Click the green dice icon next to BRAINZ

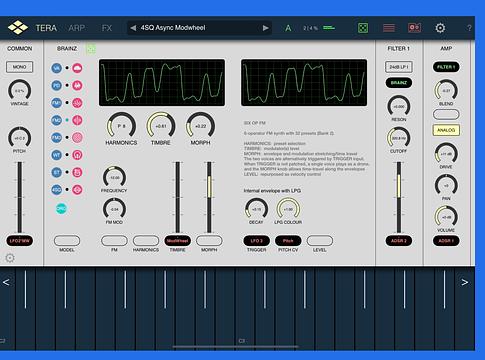91,49
